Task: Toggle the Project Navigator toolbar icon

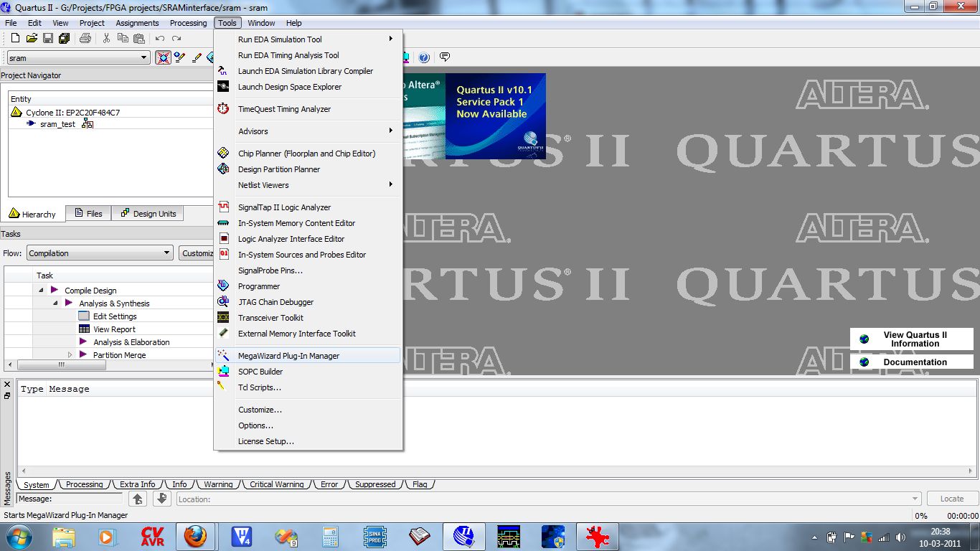Action: (x=164, y=57)
